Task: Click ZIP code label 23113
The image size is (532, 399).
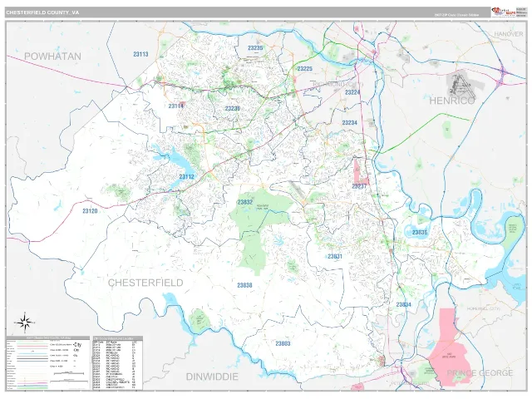Action: tap(140, 54)
